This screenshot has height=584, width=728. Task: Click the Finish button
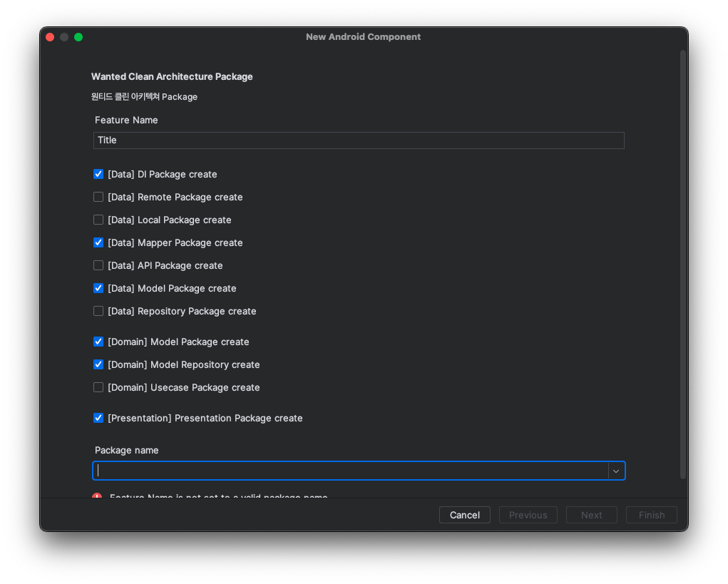click(652, 515)
